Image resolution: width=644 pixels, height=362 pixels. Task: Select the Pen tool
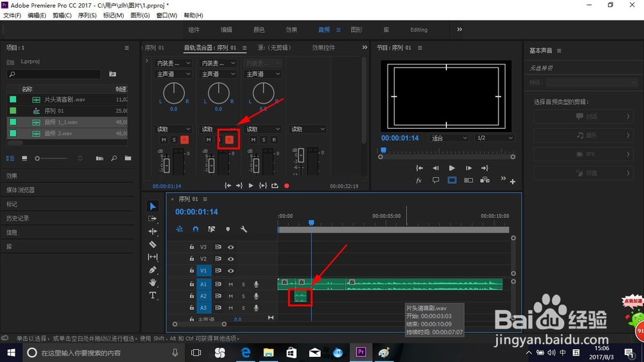coord(153,270)
